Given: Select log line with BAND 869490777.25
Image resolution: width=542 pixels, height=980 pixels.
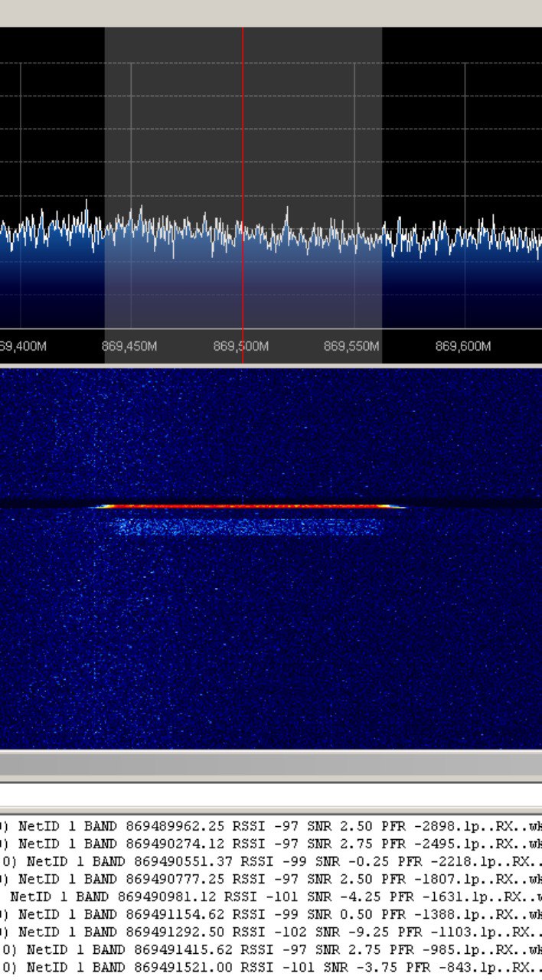Looking at the screenshot, I should pos(271,879).
